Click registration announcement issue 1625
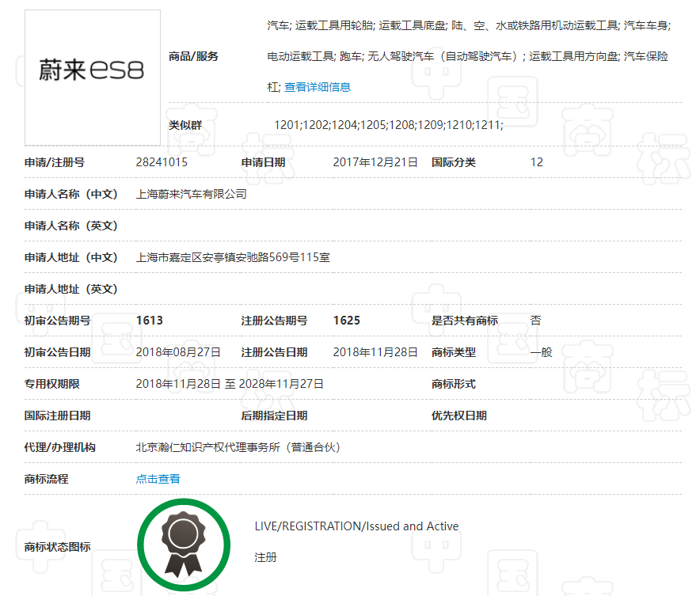The image size is (700, 596). [x=346, y=321]
